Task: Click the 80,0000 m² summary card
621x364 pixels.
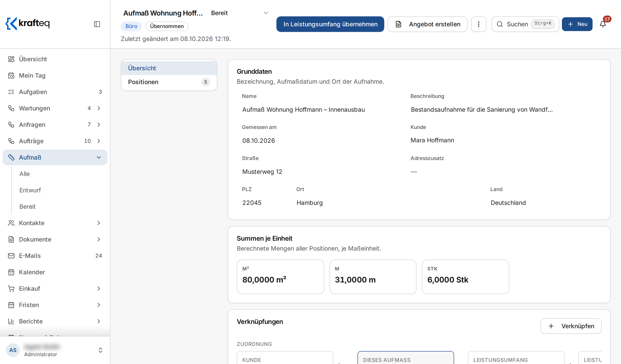Action: click(x=280, y=277)
